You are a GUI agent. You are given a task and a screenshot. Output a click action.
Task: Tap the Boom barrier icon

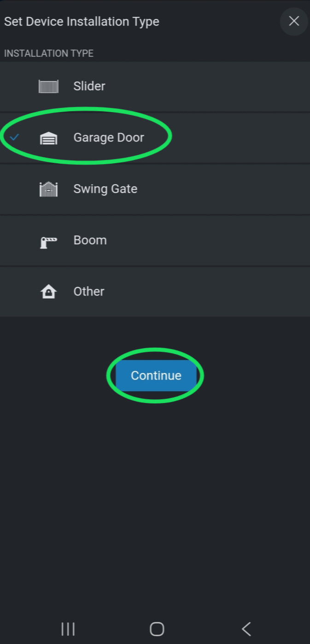(48, 241)
